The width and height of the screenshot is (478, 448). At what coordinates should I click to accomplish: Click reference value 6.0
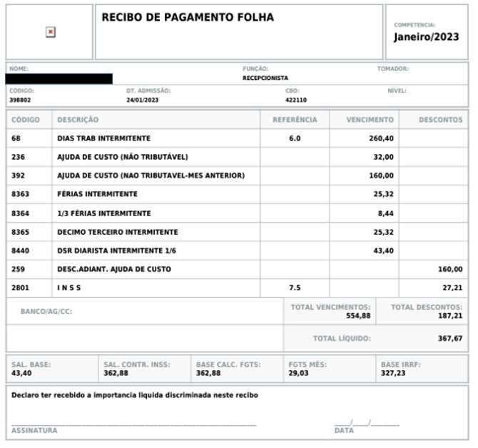click(x=295, y=138)
